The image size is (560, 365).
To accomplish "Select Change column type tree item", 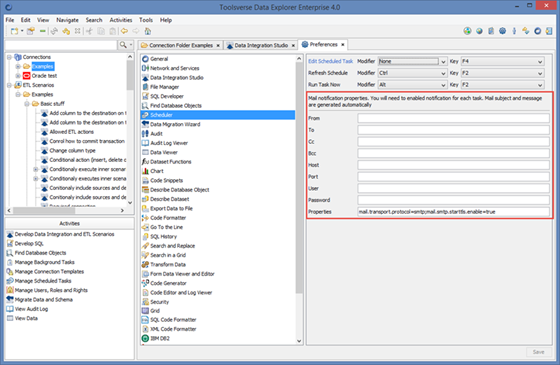I will 72,151.
